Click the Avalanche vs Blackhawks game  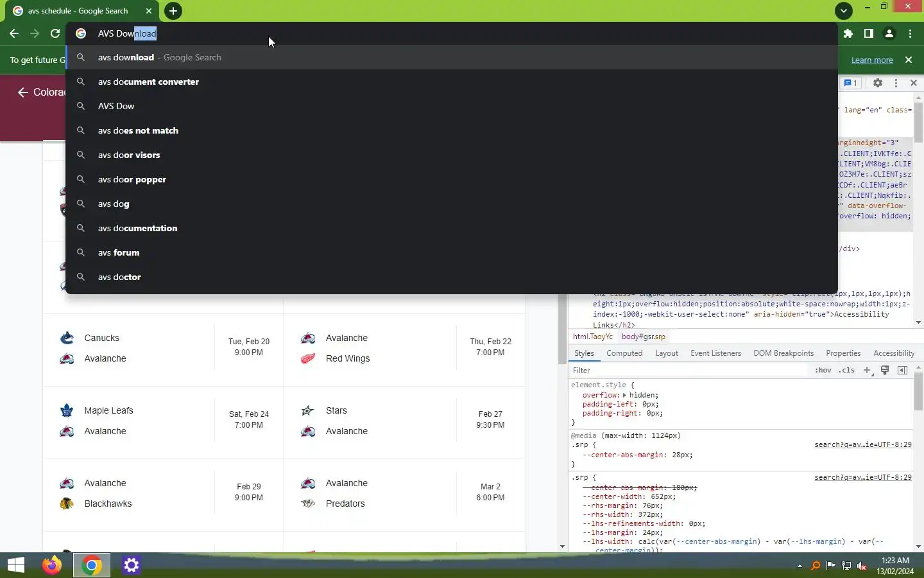point(164,495)
